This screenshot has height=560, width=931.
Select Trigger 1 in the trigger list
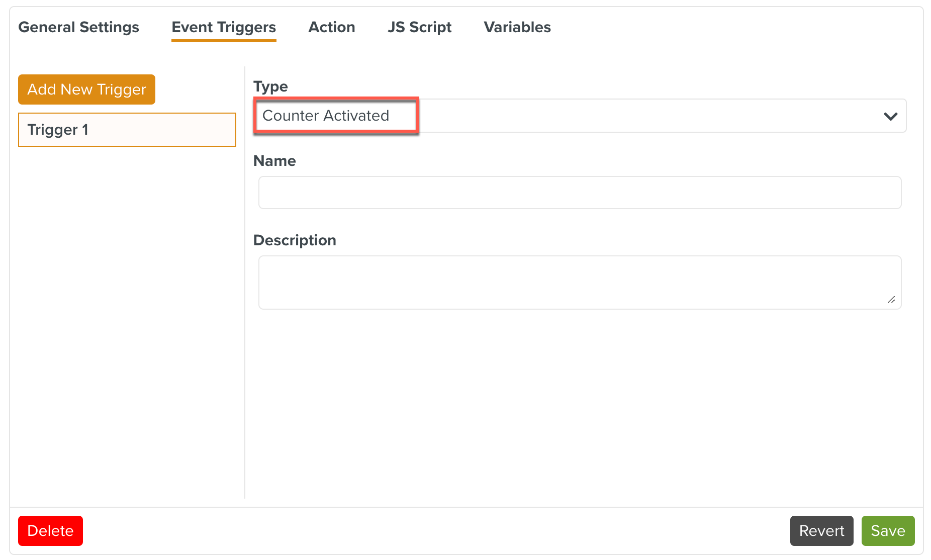click(x=127, y=130)
